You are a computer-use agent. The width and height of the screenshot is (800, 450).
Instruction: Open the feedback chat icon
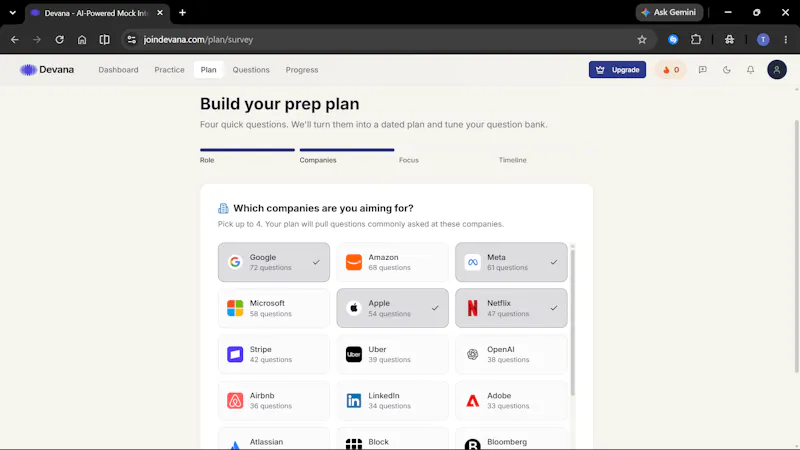pos(703,70)
